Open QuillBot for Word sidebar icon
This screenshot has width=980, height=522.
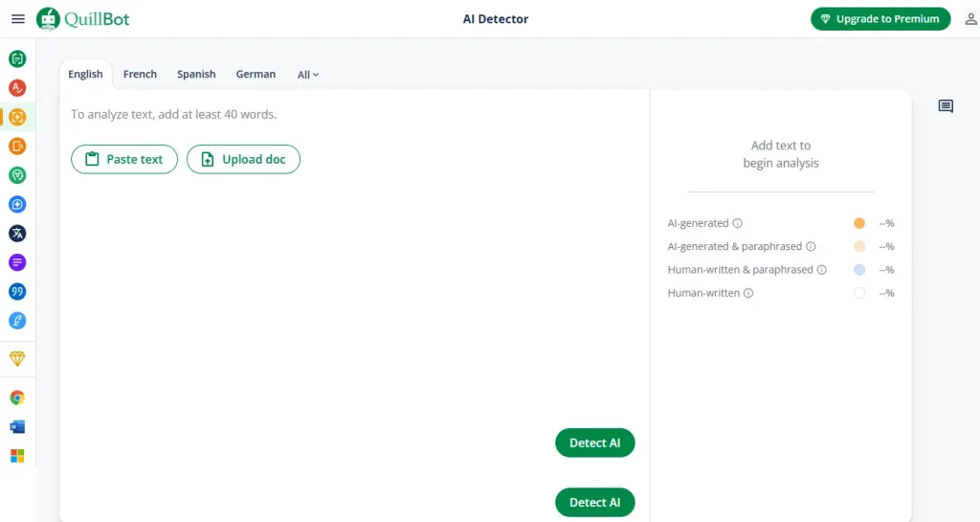pos(17,427)
